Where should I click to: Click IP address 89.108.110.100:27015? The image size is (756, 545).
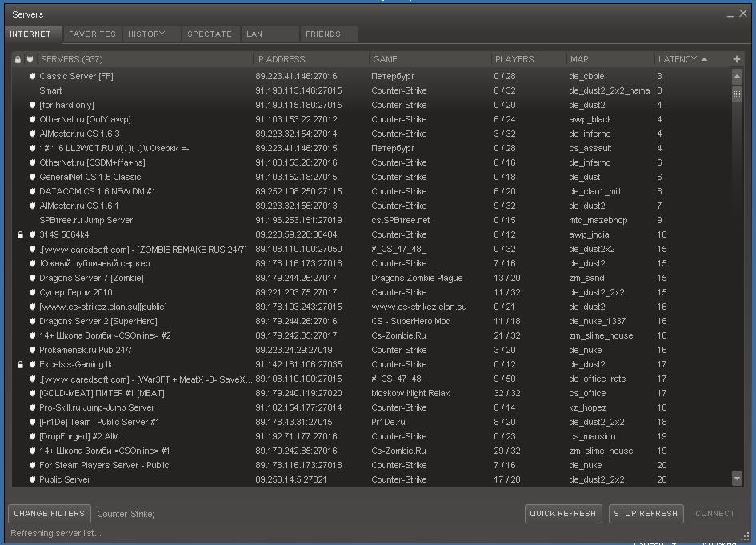pyautogui.click(x=298, y=379)
